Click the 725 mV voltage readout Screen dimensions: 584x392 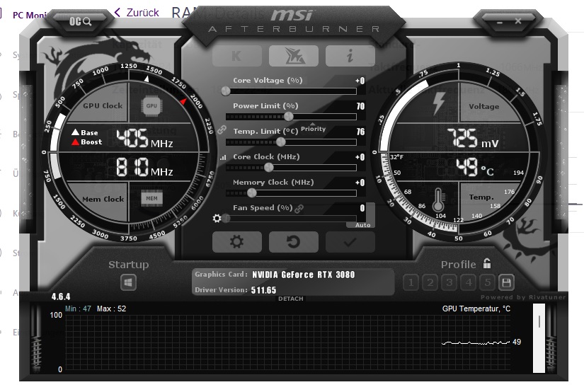click(x=473, y=139)
